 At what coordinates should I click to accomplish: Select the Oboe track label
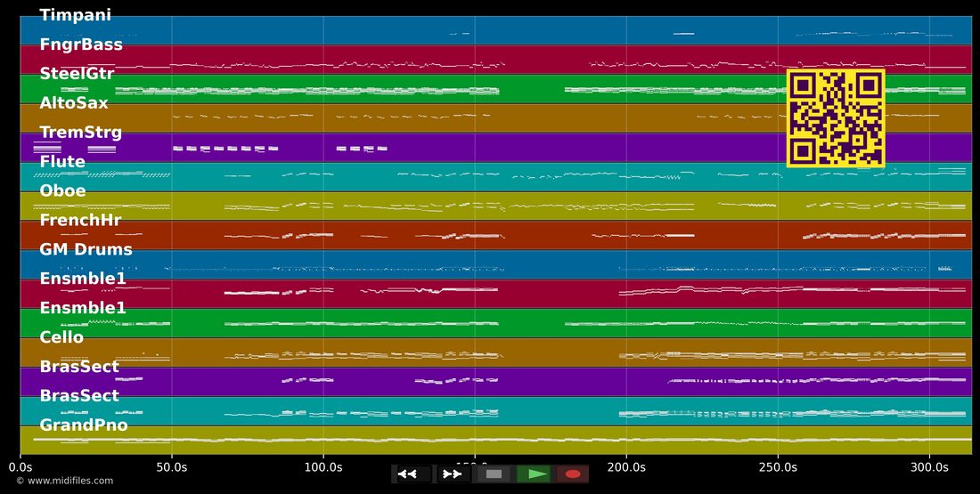tap(62, 190)
